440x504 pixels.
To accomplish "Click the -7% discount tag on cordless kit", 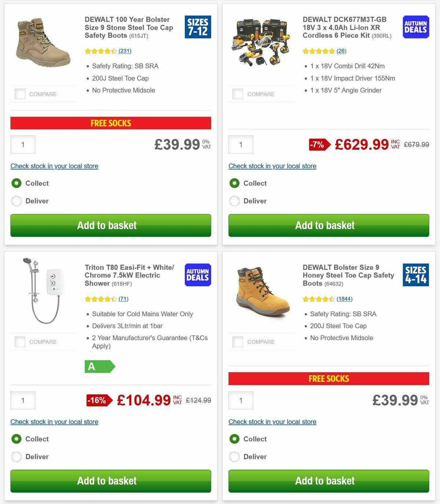I will [319, 144].
